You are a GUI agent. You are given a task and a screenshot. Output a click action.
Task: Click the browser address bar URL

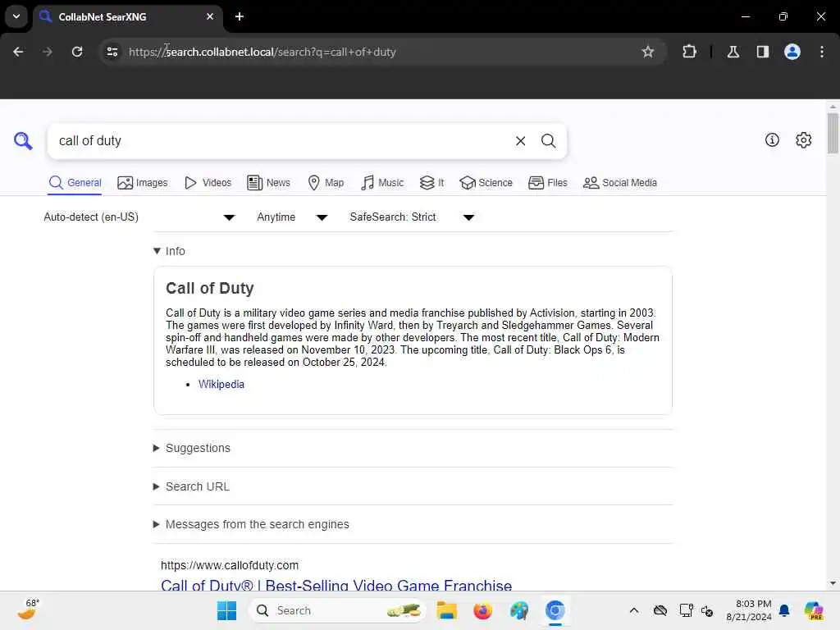(x=262, y=52)
